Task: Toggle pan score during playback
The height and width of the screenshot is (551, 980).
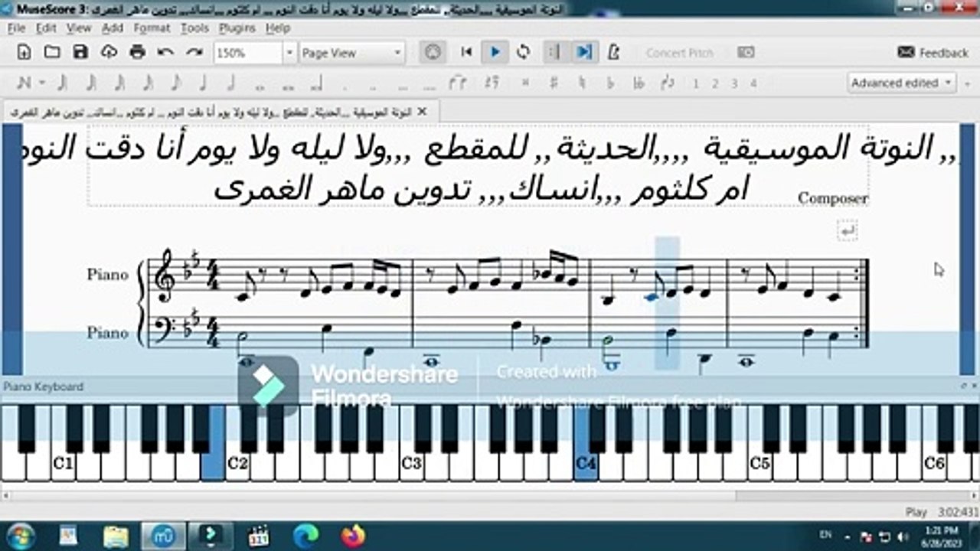Action: pos(584,52)
